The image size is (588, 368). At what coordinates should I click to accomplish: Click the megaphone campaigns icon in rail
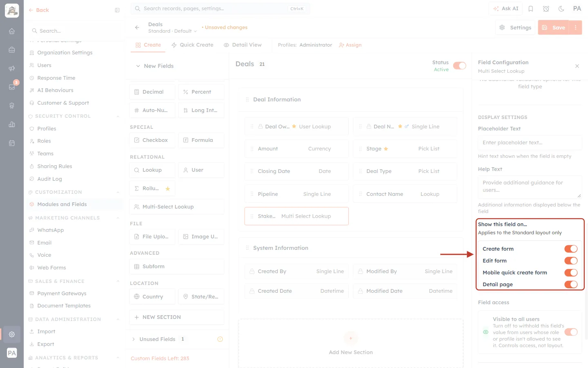[12, 68]
